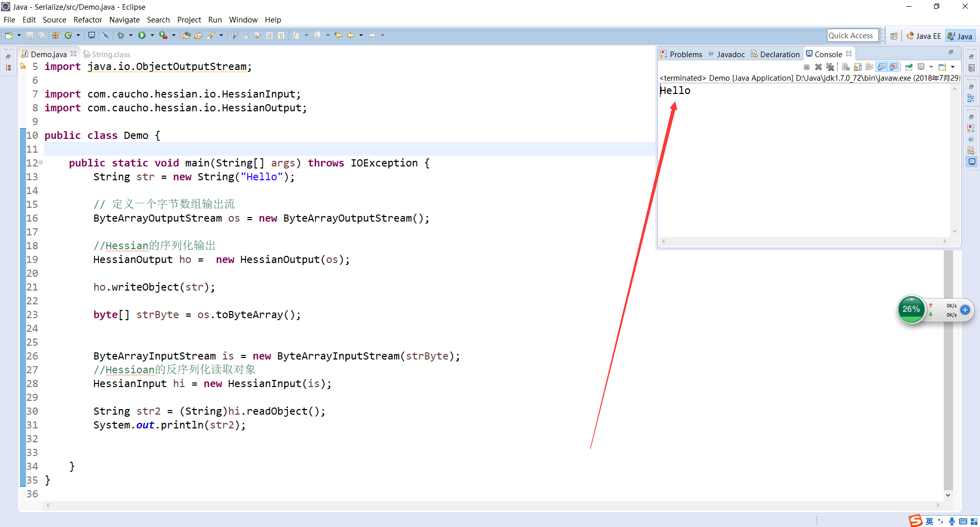Image resolution: width=980 pixels, height=527 pixels.
Task: Toggle Show Console When Standard Out Changes
Action: click(881, 67)
